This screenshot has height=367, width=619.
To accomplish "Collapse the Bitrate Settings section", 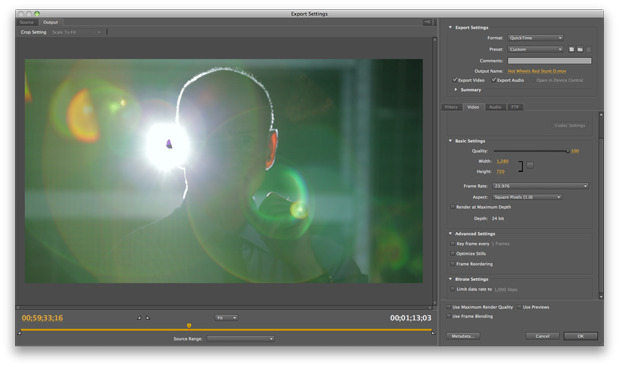I will tap(450, 279).
